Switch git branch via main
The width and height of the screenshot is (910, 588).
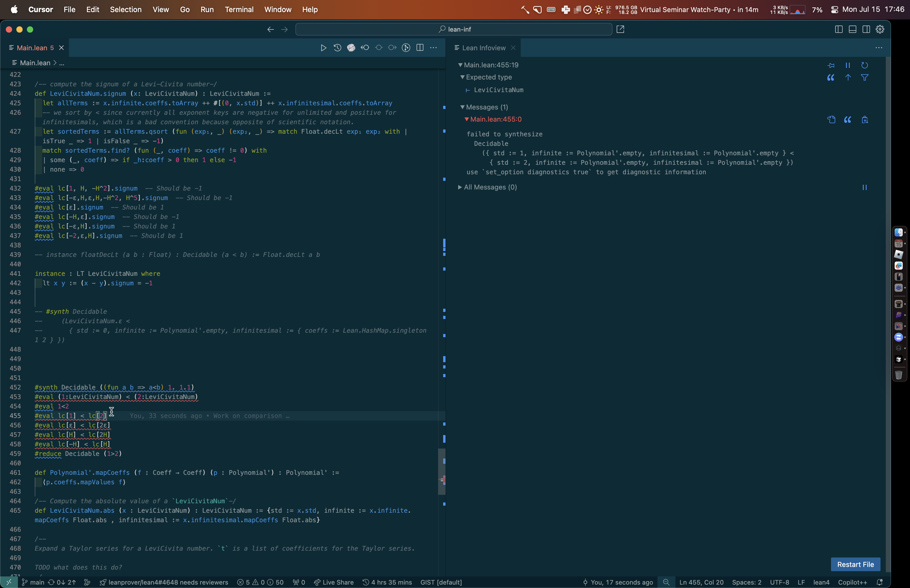pyautogui.click(x=33, y=582)
